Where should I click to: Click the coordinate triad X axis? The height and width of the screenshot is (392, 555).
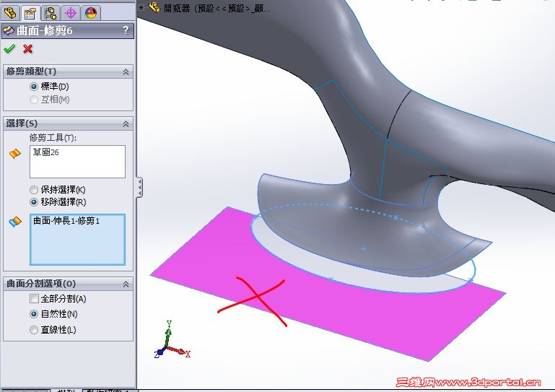coord(180,352)
